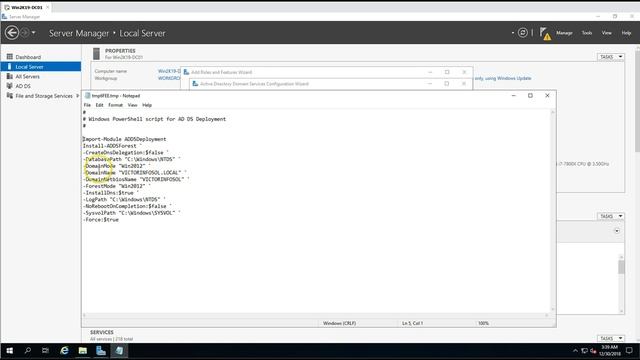Switch to Server Manager taskbar icon
Screen dimensions: 640x360
(x=101, y=351)
